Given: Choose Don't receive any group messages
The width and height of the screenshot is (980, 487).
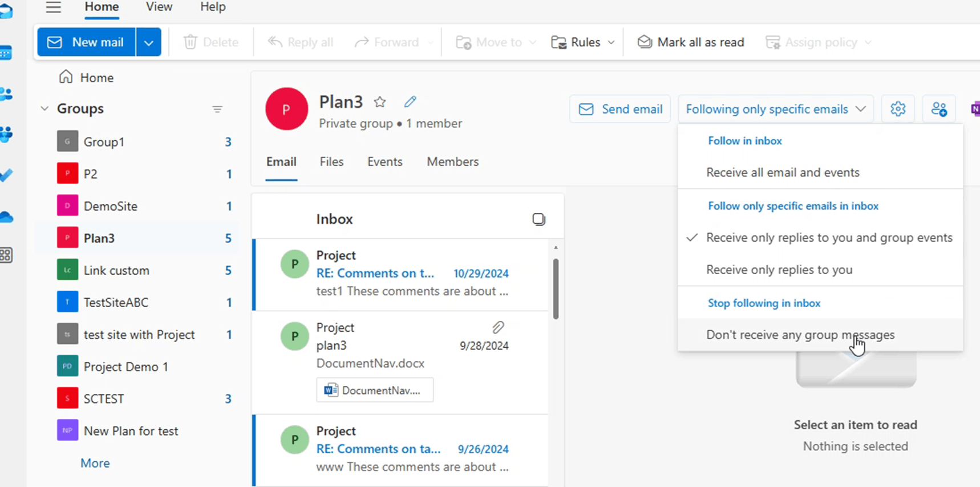Looking at the screenshot, I should pos(820,335).
